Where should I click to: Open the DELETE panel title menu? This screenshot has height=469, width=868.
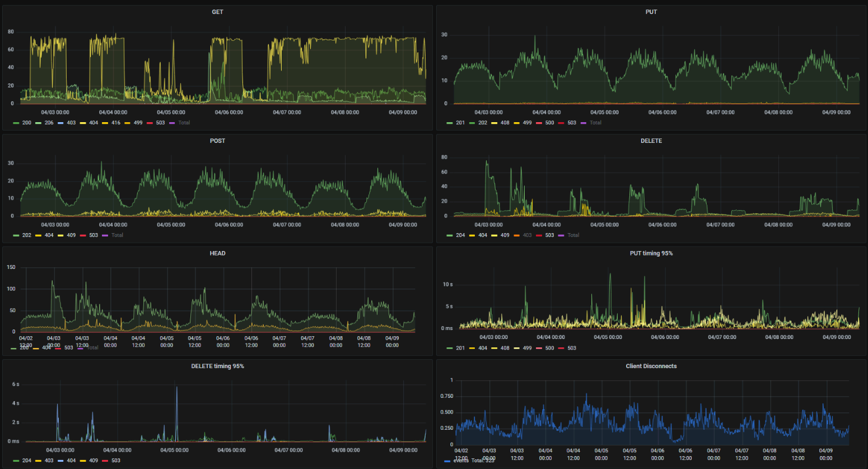pyautogui.click(x=651, y=141)
